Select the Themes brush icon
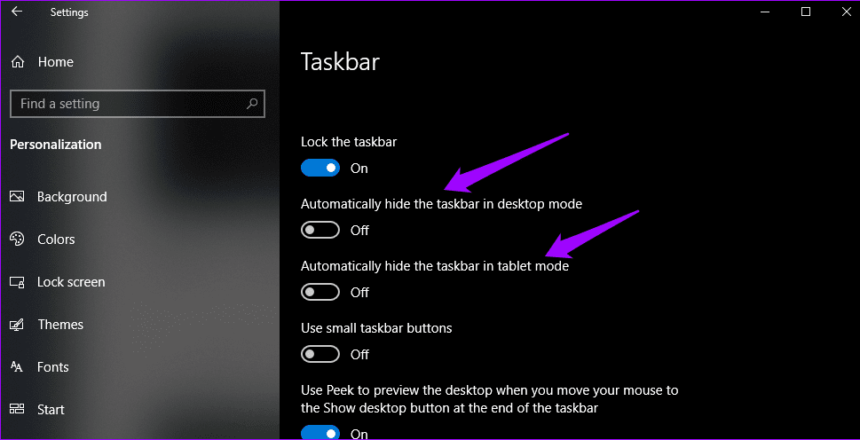The width and height of the screenshot is (860, 440). [x=17, y=325]
